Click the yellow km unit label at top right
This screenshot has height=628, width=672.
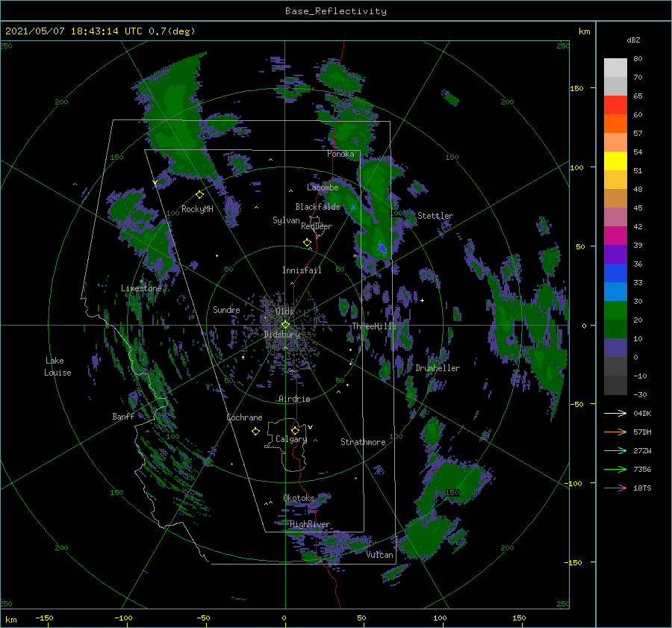584,31
